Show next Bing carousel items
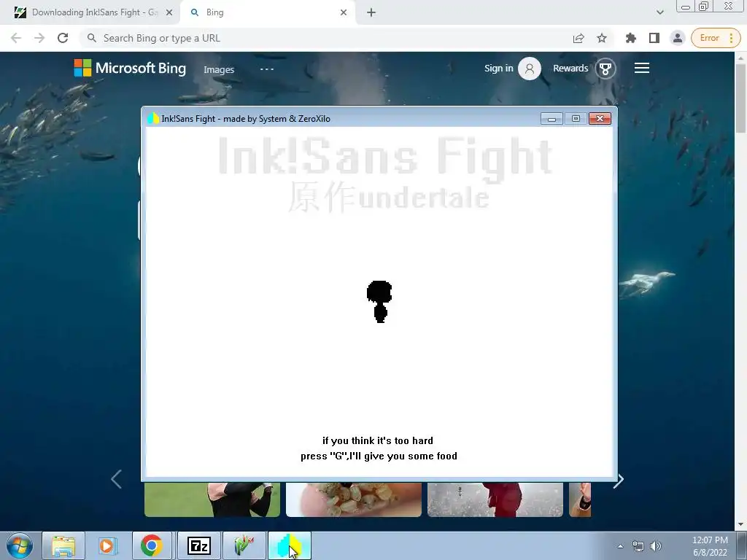 (619, 480)
